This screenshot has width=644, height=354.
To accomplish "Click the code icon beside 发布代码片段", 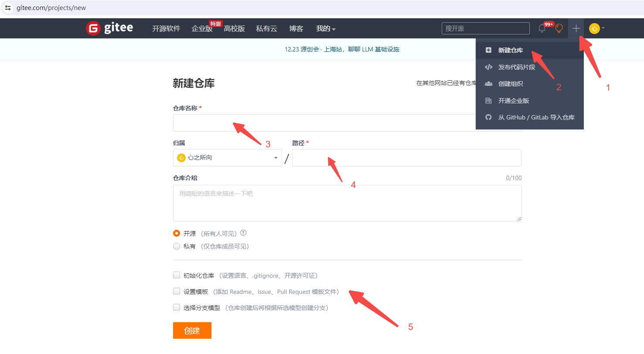I will point(488,67).
